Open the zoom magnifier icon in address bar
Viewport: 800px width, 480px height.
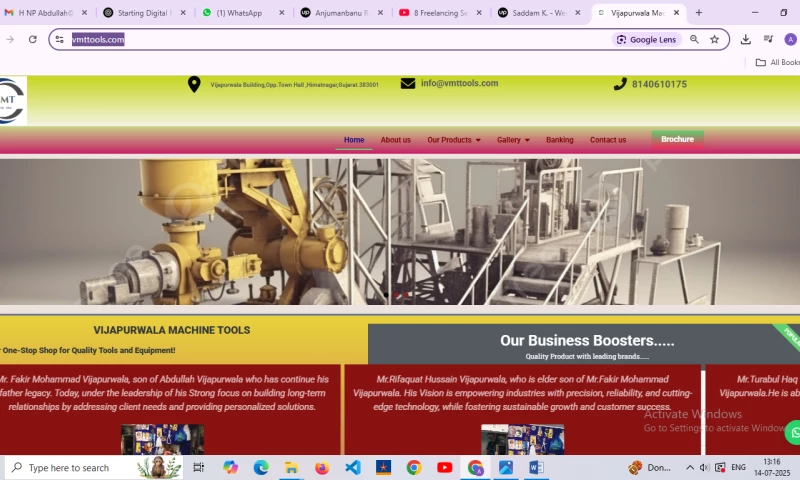694,39
